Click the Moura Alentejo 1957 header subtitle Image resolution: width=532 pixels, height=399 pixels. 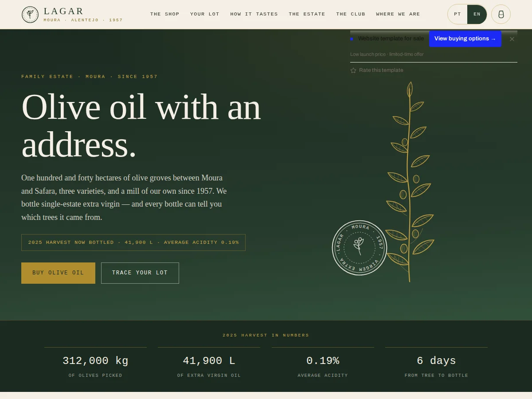pyautogui.click(x=83, y=20)
